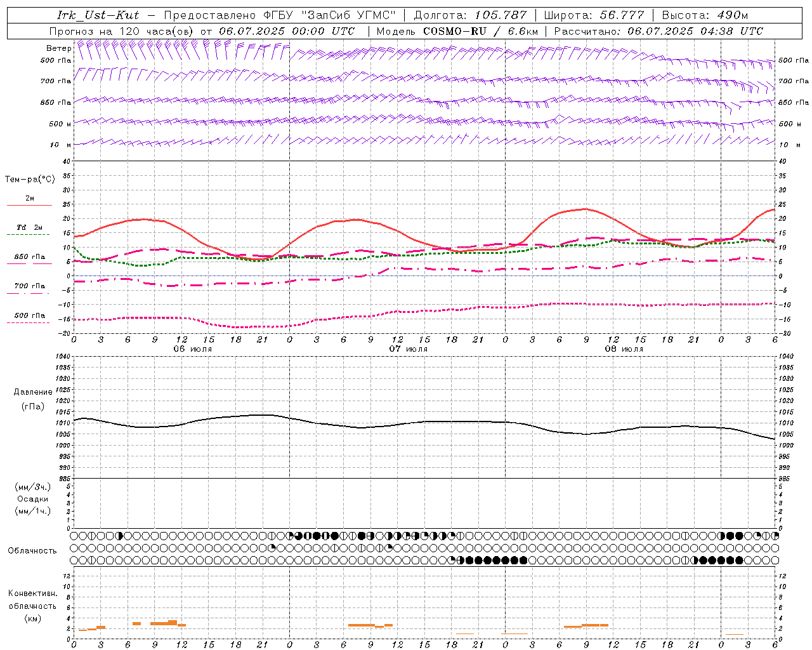Click the Td 2м dew point legend entry

(30, 227)
